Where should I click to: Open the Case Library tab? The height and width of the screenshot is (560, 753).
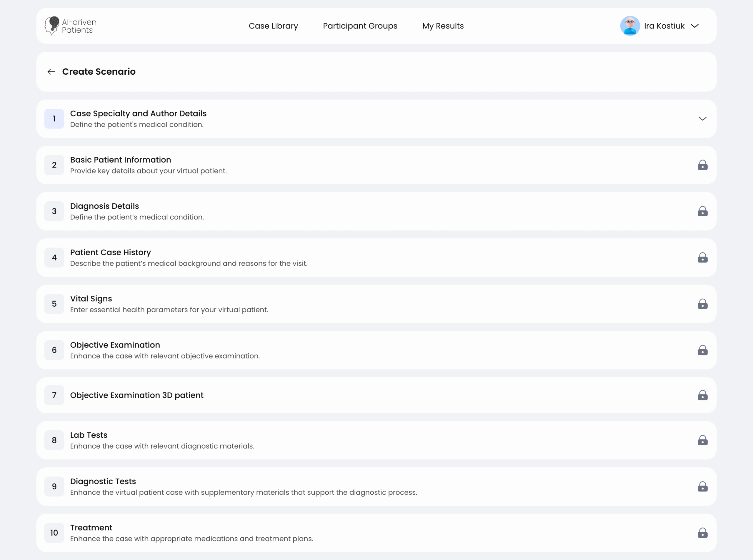point(273,26)
